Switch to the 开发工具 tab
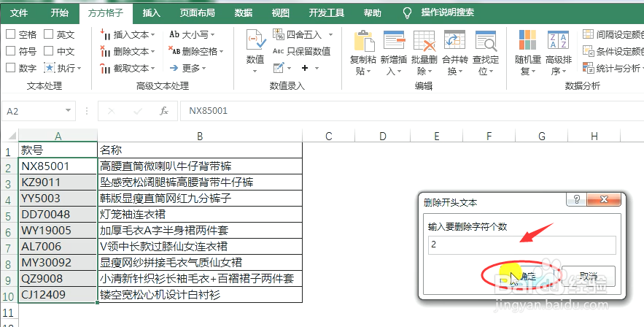This screenshot has width=644, height=327. coord(327,12)
